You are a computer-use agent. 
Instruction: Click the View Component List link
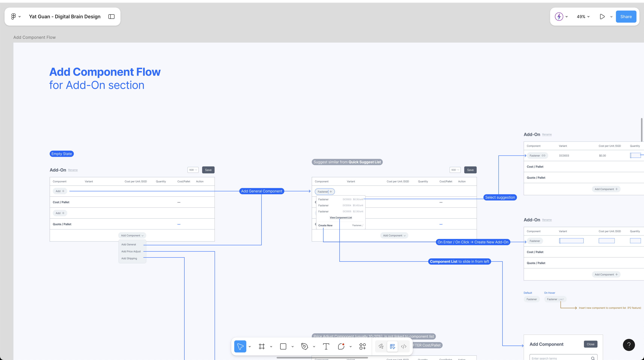(340, 217)
